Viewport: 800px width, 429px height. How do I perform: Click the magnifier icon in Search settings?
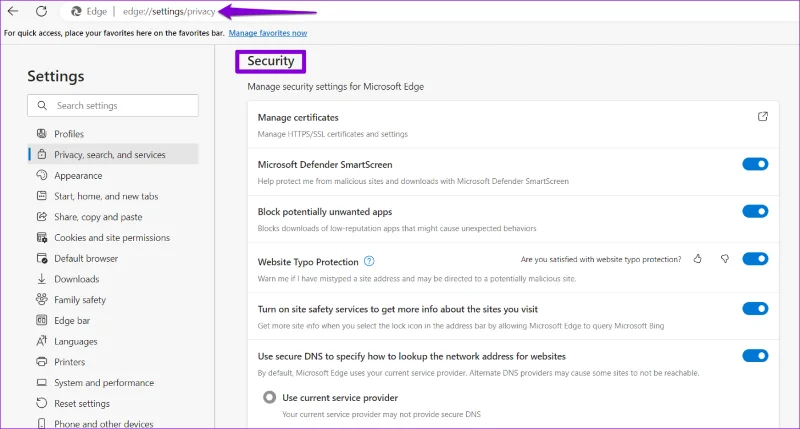coord(42,105)
